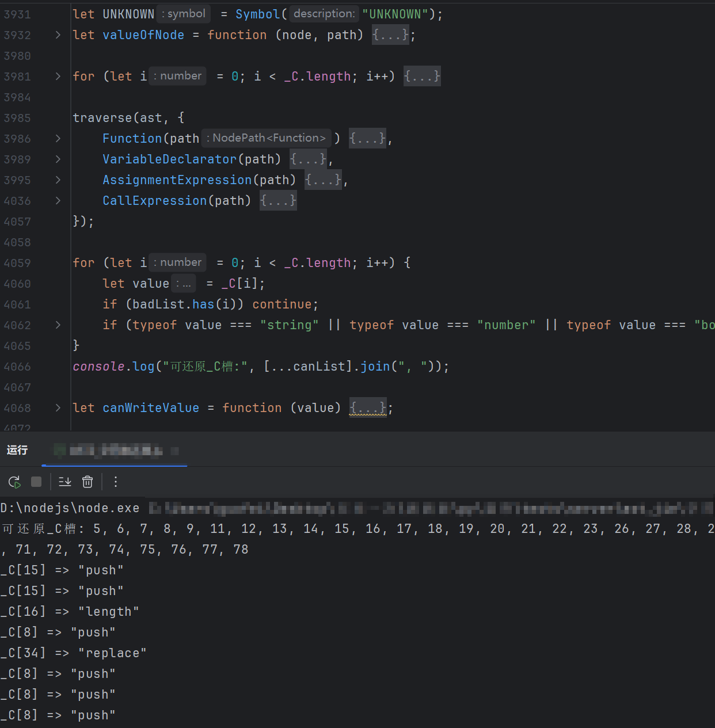Click the ': symbol' inlay hint
The image size is (715, 728).
184,14
